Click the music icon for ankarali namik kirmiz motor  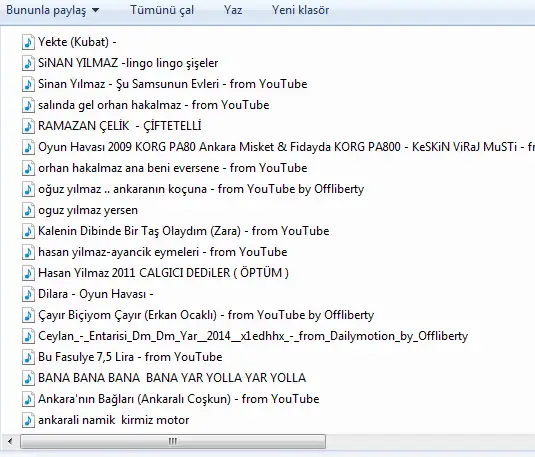pyautogui.click(x=28, y=420)
